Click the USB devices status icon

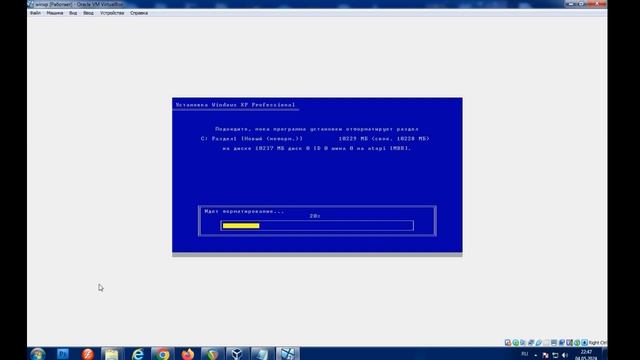coord(539,342)
